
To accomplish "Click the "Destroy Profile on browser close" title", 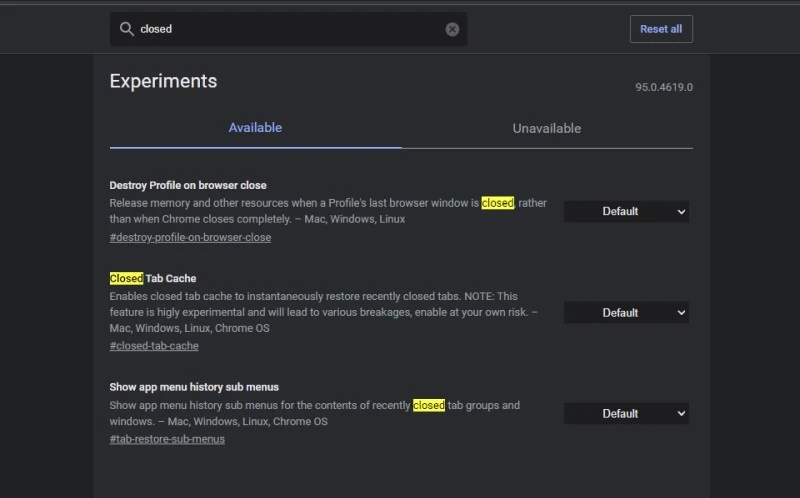I will [188, 185].
